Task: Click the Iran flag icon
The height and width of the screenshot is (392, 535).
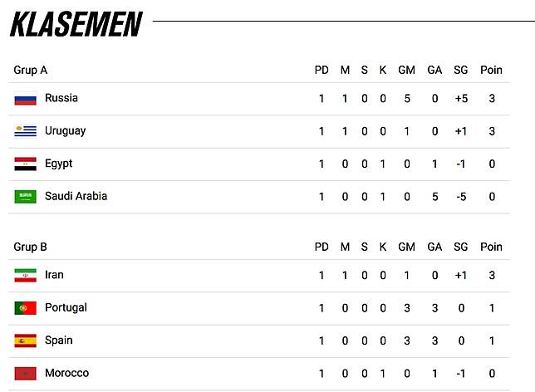Action: (x=25, y=276)
